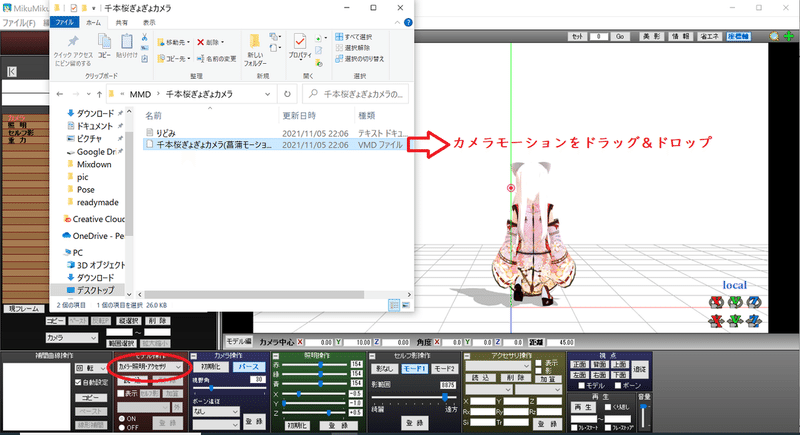Toggle the ボーン checkbox in view panel
This screenshot has width=800, height=435.
pos(618,386)
